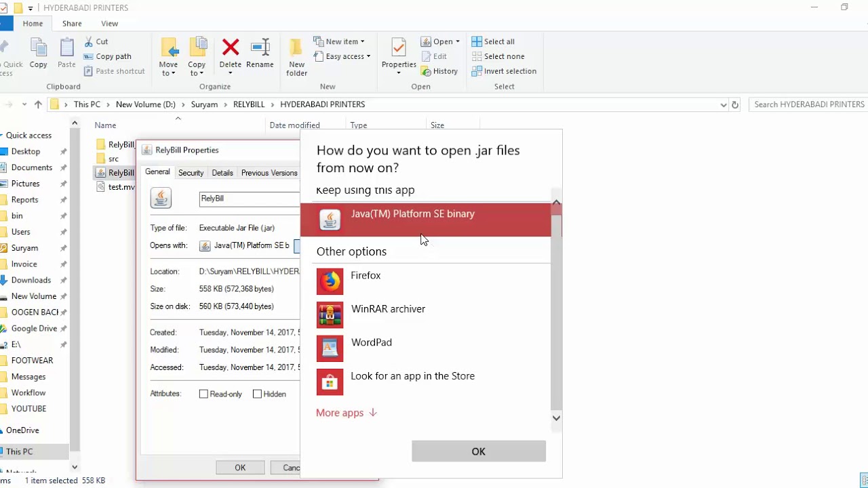Click the RelyBill file name field
The image size is (868, 488).
(x=250, y=199)
